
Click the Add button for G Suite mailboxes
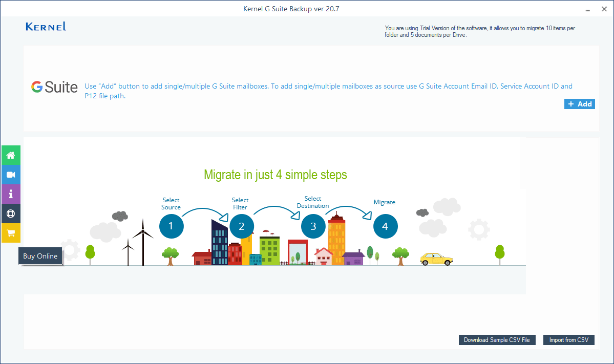tap(580, 104)
